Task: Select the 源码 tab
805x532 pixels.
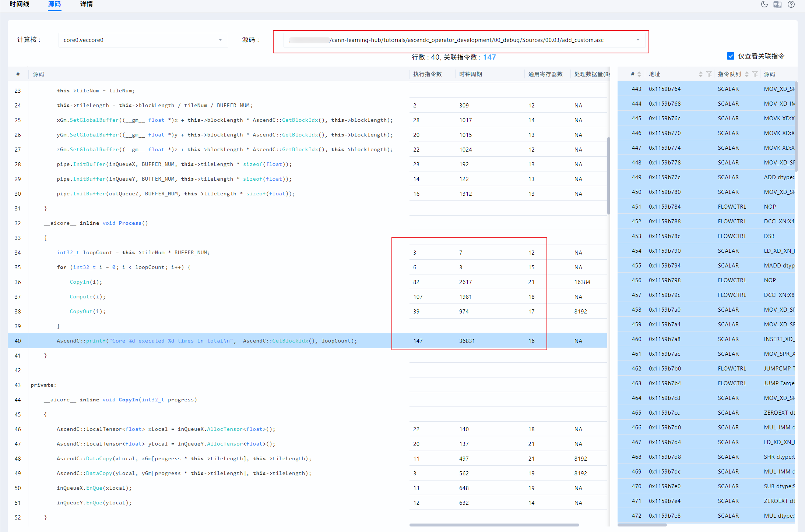Action: pos(55,4)
